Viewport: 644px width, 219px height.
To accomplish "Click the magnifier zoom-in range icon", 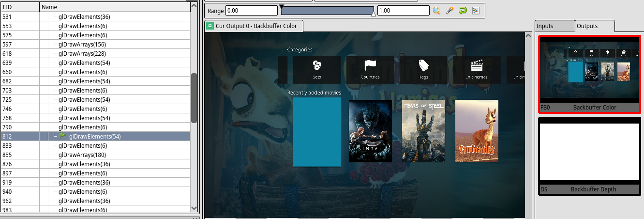I will [x=436, y=11].
